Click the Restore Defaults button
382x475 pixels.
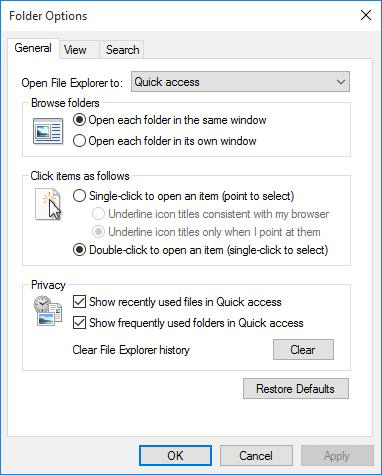point(296,389)
